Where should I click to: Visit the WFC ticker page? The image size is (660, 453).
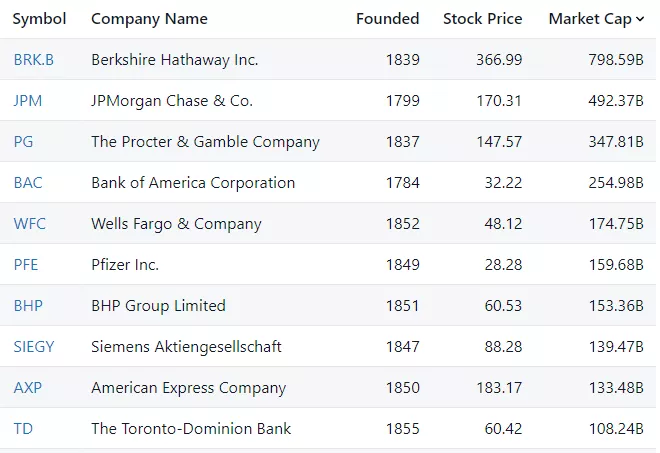coord(29,224)
